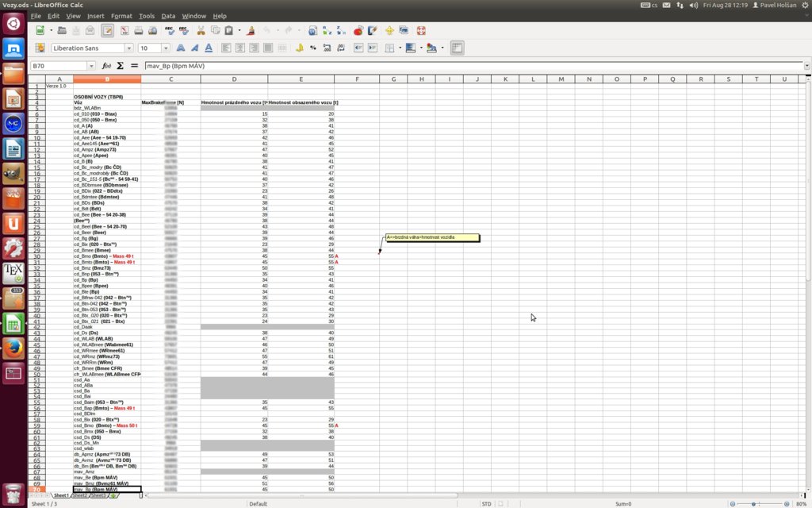Image resolution: width=812 pixels, height=508 pixels.
Task: Toggle the gridlines display icon
Action: [457, 48]
